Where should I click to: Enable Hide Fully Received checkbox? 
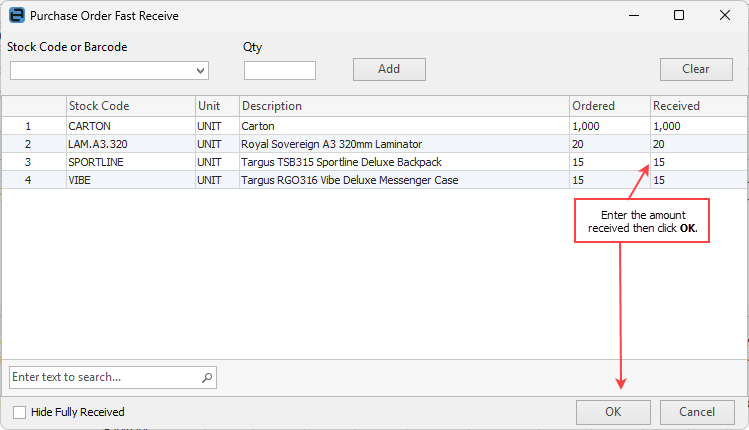(x=20, y=412)
